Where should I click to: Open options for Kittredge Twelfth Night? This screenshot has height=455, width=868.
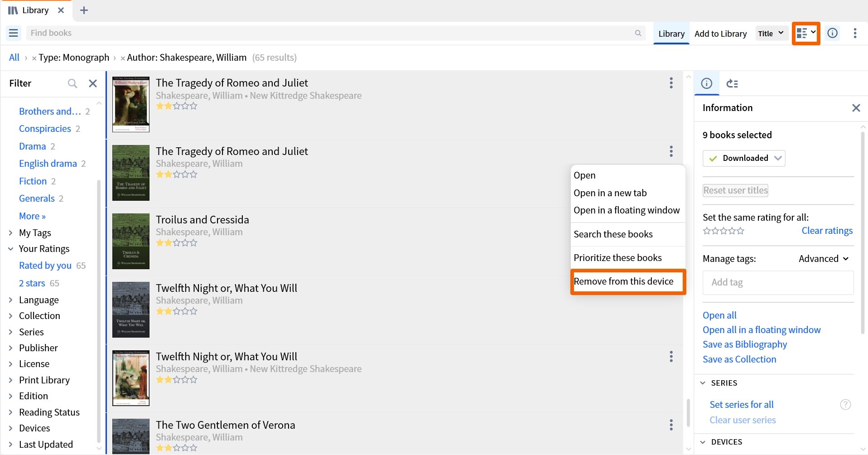click(671, 357)
